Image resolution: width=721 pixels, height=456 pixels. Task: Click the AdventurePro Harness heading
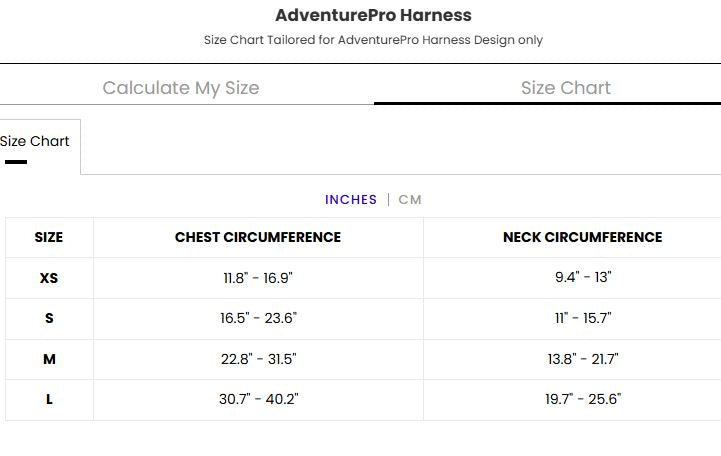point(373,16)
